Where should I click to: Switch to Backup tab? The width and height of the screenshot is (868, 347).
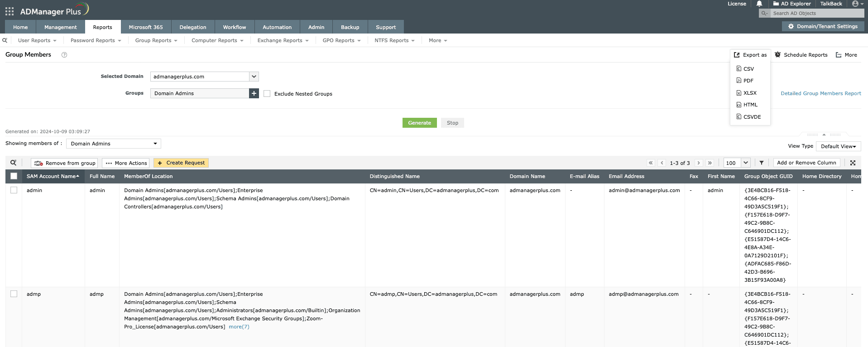(350, 27)
